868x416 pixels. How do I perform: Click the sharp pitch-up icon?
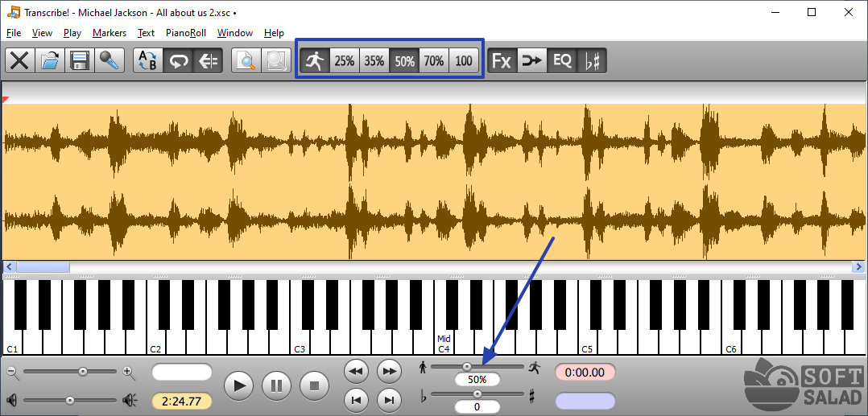532,396
